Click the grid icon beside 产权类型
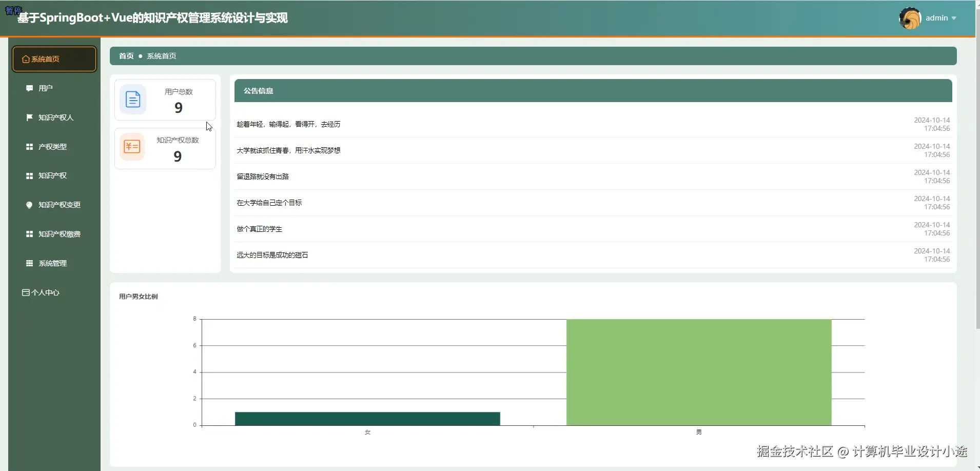This screenshot has width=980, height=471. (29, 147)
